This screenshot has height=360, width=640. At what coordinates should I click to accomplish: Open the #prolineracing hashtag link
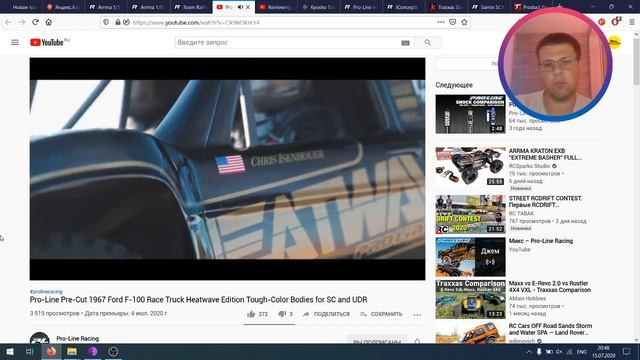click(x=46, y=291)
